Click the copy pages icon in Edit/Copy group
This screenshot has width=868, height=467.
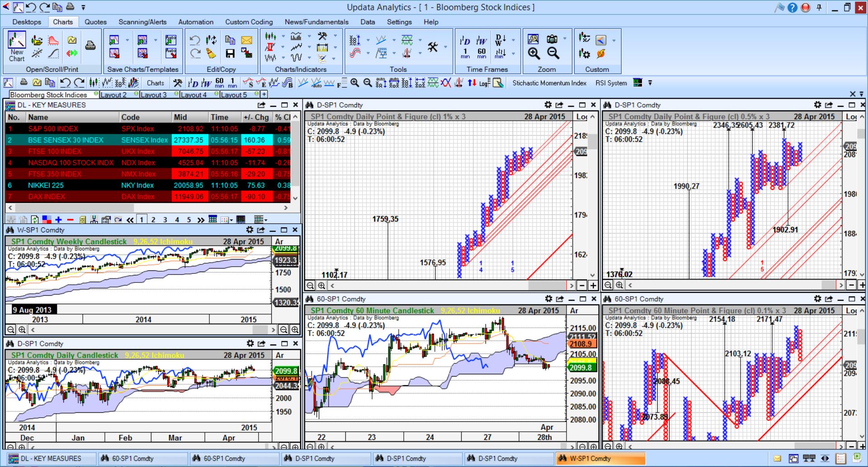230,40
